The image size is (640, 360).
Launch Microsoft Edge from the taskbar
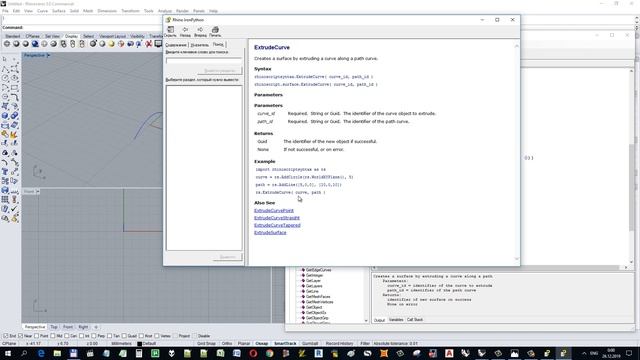pos(41,353)
